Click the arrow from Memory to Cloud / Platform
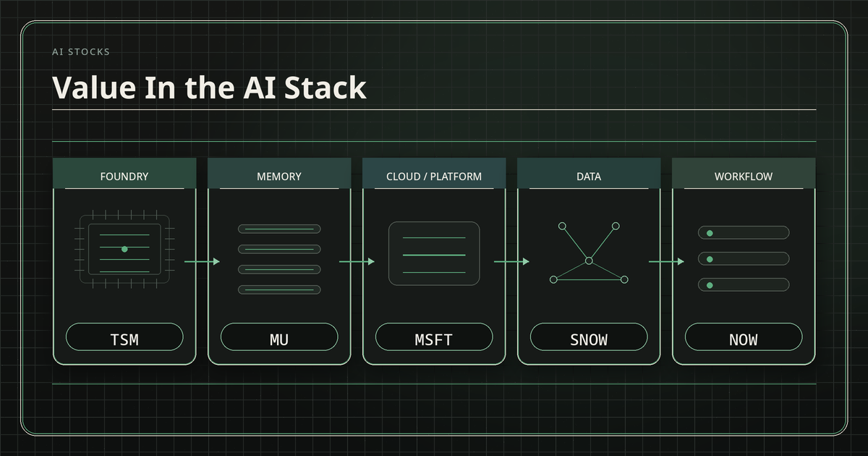The image size is (868, 456). [357, 261]
